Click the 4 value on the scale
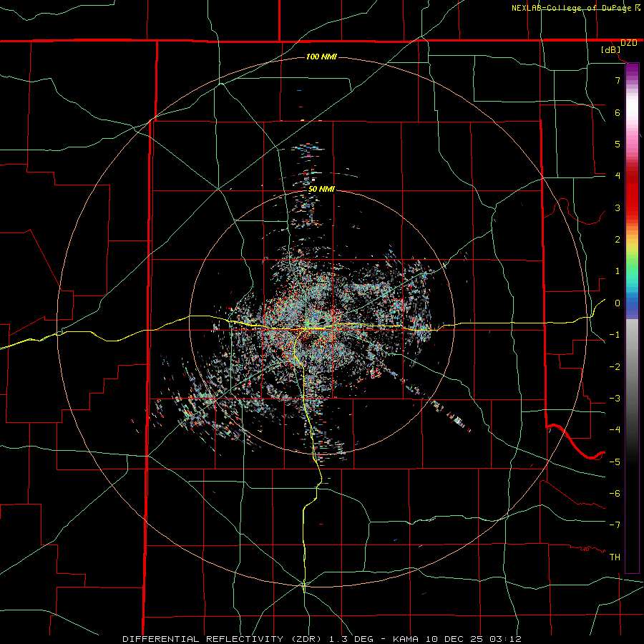 [618, 176]
